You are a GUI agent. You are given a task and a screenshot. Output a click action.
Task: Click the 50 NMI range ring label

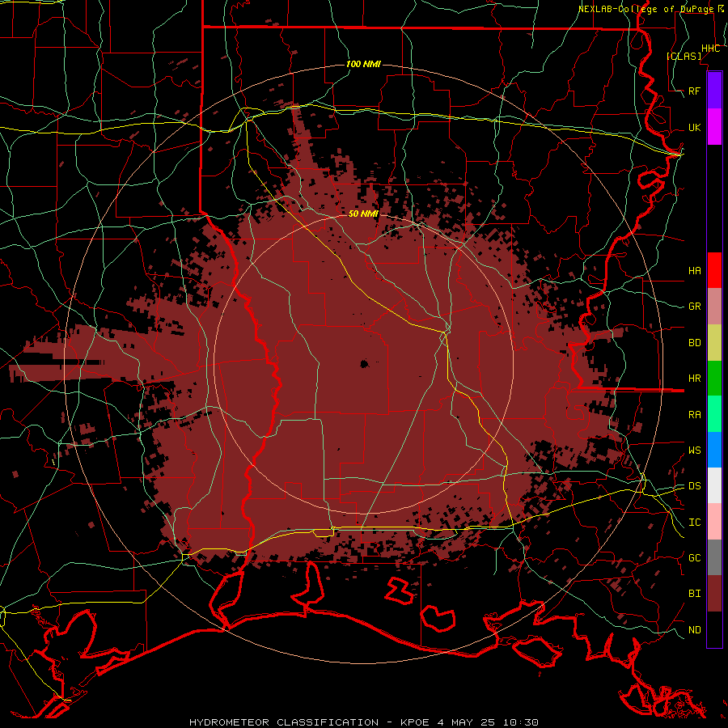tap(363, 214)
